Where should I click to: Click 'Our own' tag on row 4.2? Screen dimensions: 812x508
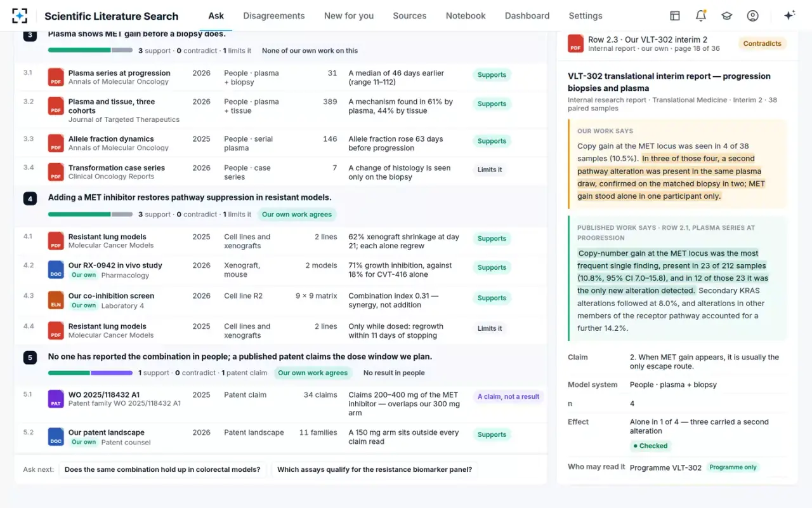(83, 275)
